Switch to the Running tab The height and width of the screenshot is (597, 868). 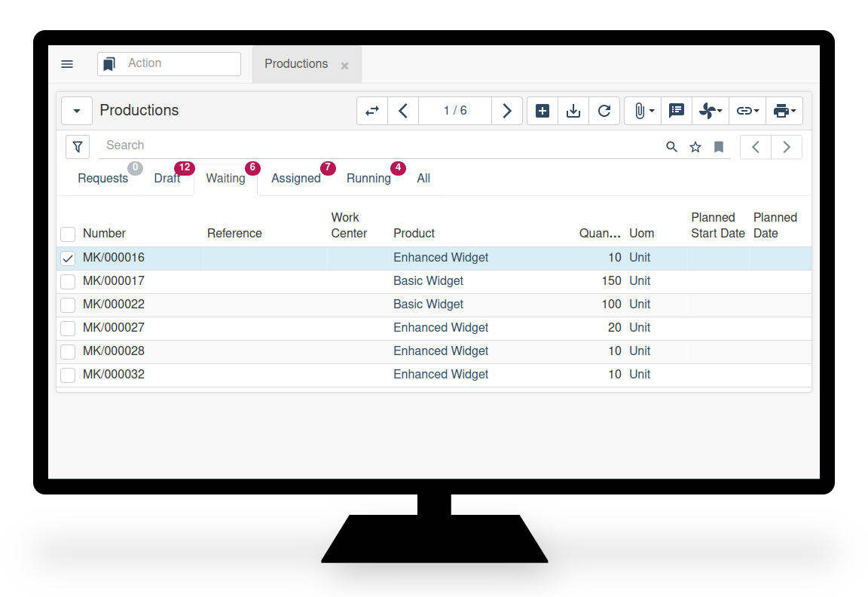[x=368, y=179]
